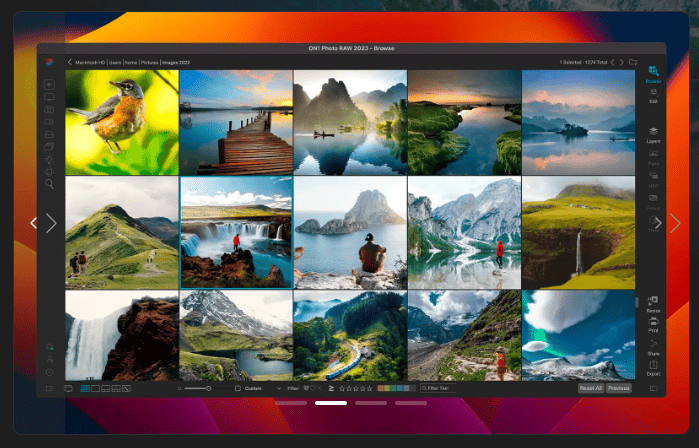699x448 pixels.
Task: Click the lightbulb icon in left sidebar
Action: tap(49, 159)
